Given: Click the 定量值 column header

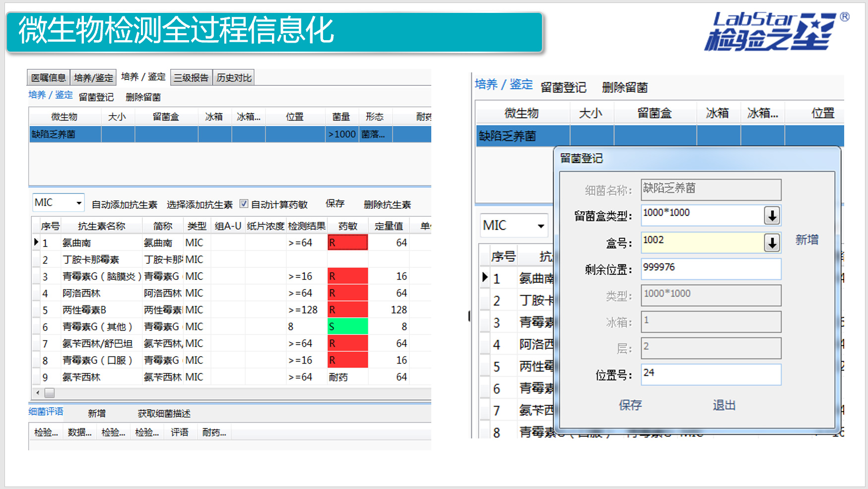Looking at the screenshot, I should (389, 226).
